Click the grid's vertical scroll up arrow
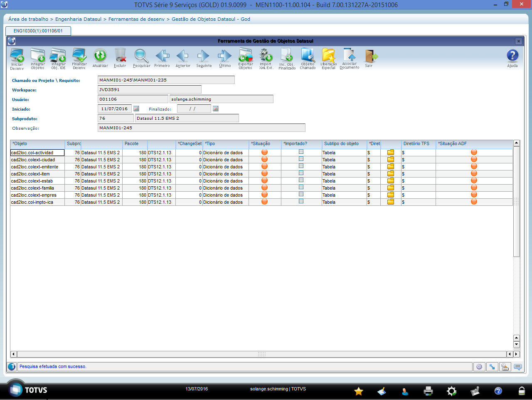532x400 pixels. [517, 143]
